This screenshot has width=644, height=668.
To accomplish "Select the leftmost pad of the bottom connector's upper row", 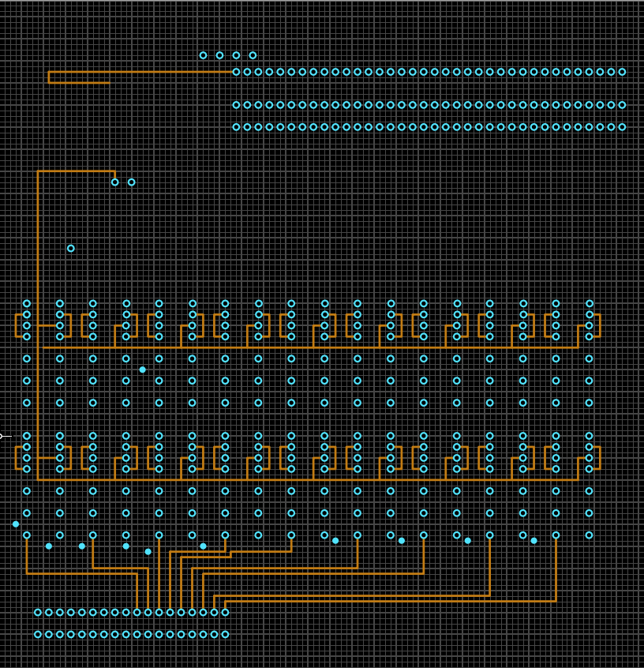I will [38, 612].
